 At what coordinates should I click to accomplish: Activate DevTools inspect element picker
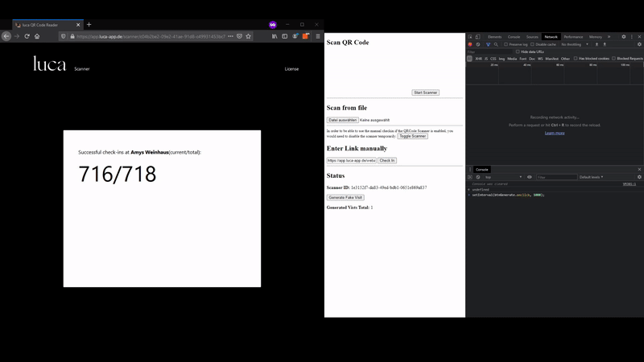tap(470, 37)
